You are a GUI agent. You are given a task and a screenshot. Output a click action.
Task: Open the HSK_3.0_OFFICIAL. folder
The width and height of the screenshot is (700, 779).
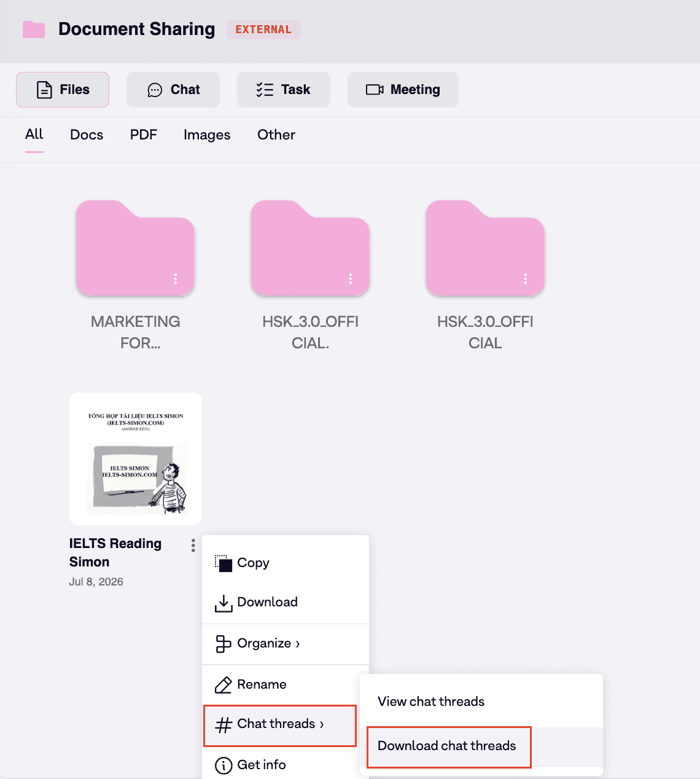tap(311, 248)
